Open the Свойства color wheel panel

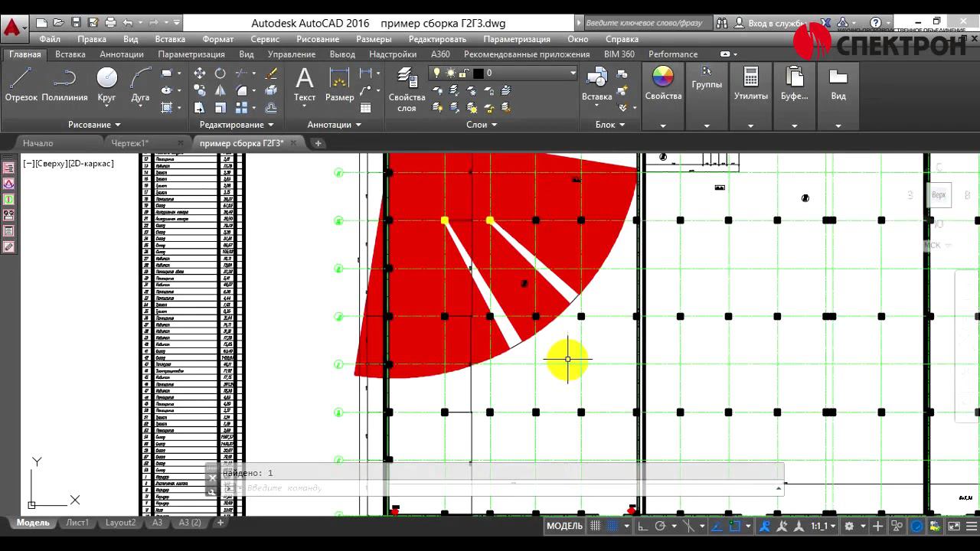663,84
